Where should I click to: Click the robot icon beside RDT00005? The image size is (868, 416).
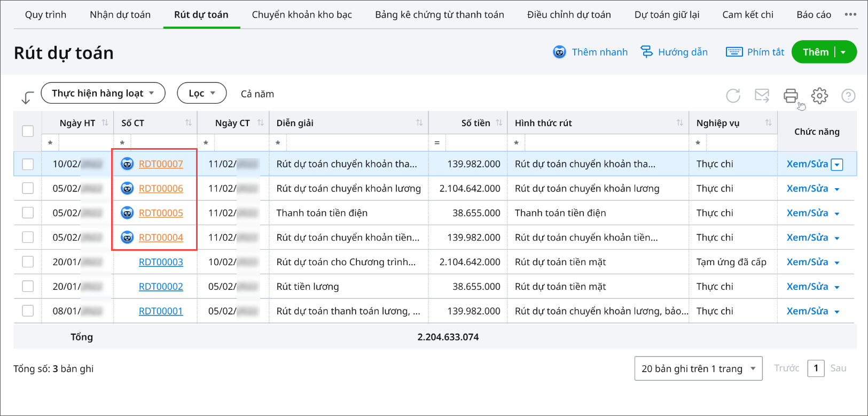pos(127,213)
